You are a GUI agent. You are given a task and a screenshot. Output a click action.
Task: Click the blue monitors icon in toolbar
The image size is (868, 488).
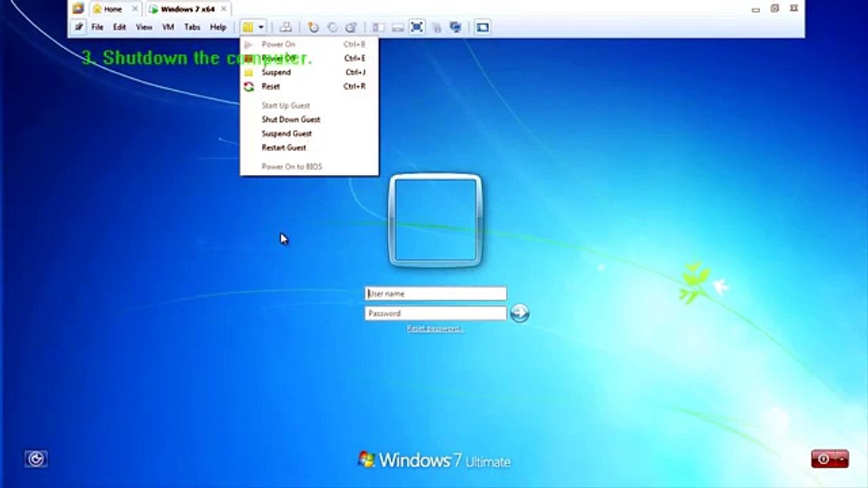(456, 27)
